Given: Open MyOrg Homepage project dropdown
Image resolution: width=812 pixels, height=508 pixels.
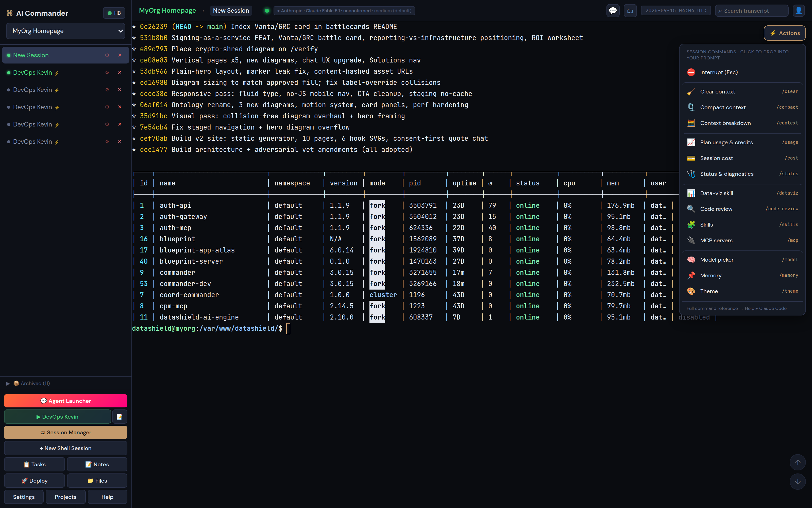Looking at the screenshot, I should (x=66, y=31).
